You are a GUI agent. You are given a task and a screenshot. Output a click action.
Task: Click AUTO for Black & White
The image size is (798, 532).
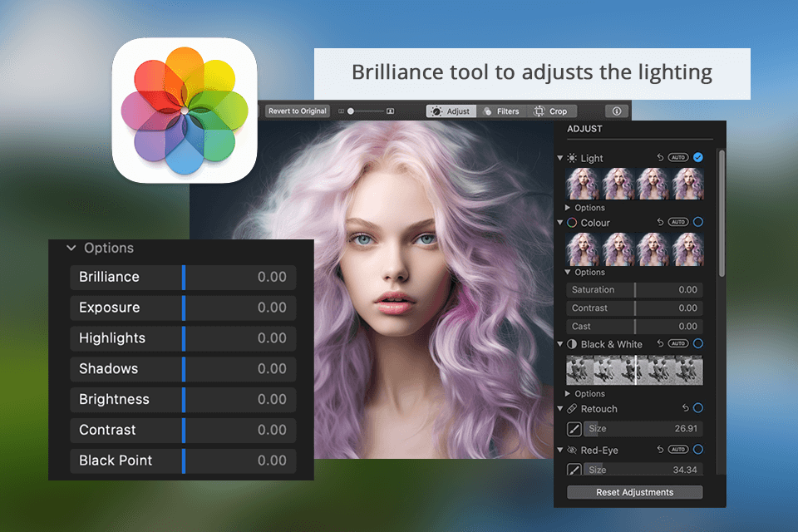(678, 343)
